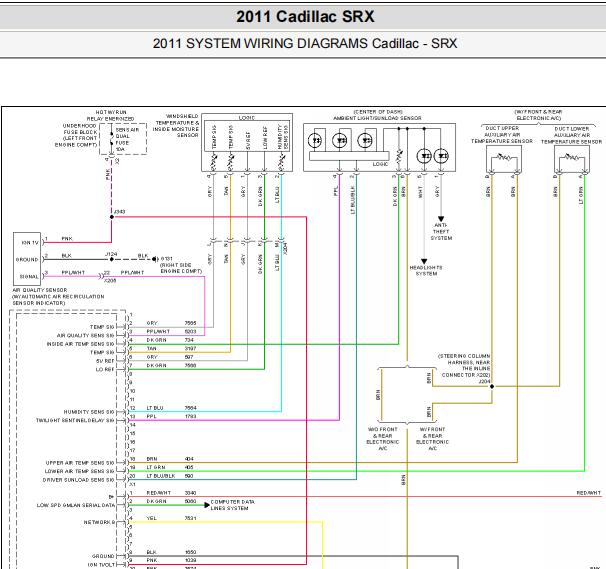
Task: Click the "2011 SYSTEM WIRING DIAGRAMS Cadillac - SRX" subtitle
Action: click(x=305, y=43)
